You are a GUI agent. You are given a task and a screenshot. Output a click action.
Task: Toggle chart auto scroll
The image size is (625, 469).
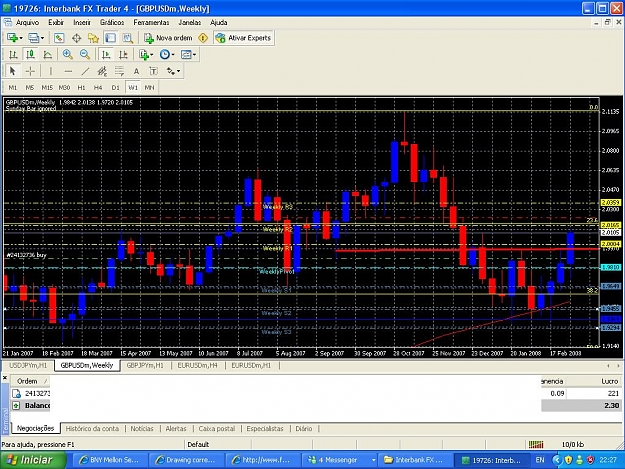click(106, 55)
